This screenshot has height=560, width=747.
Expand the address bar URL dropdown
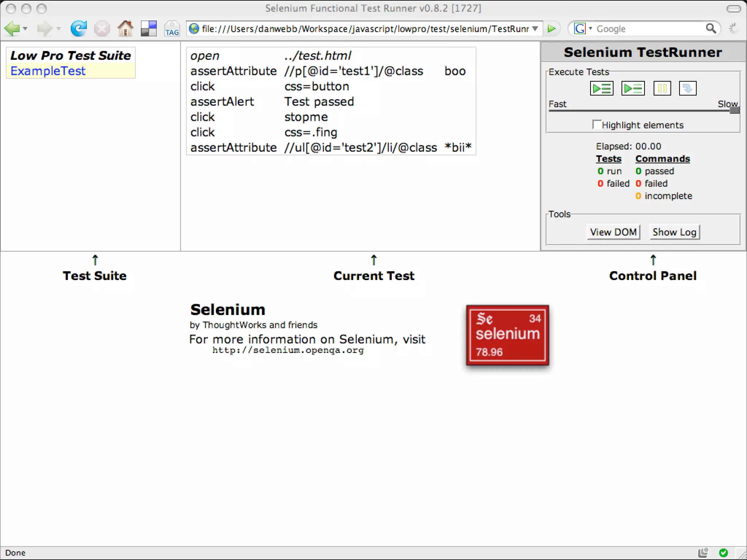pyautogui.click(x=535, y=28)
